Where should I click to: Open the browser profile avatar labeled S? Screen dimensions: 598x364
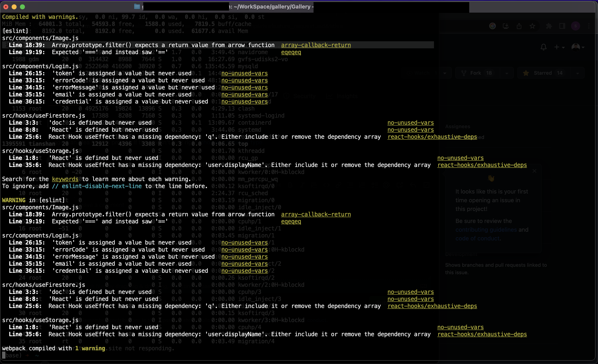[x=576, y=26]
